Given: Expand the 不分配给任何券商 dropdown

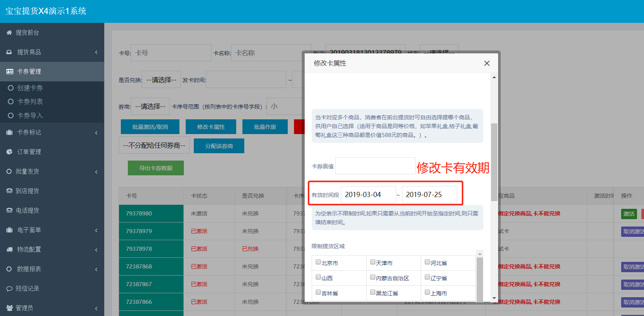Looking at the screenshot, I should (x=154, y=145).
